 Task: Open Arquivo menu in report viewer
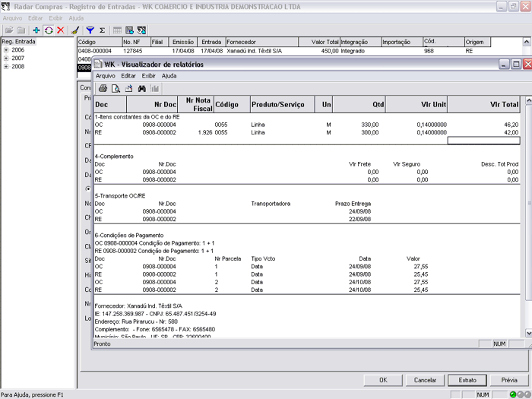point(105,76)
